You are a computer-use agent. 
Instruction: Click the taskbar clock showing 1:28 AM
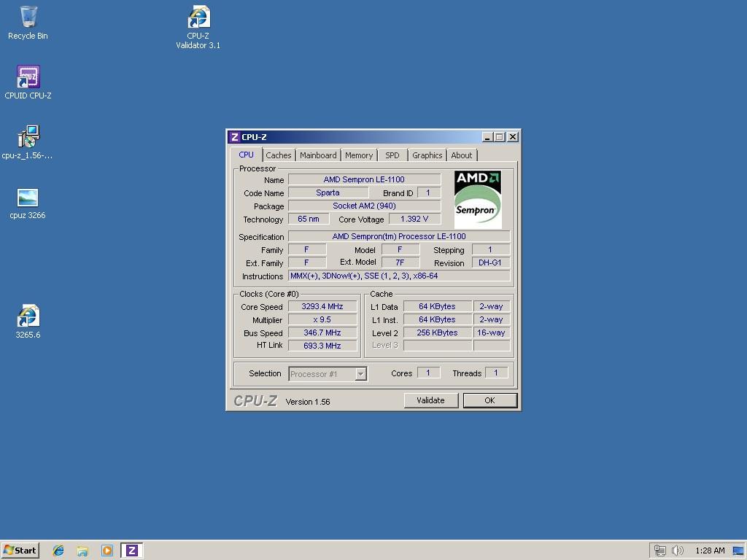710,551
